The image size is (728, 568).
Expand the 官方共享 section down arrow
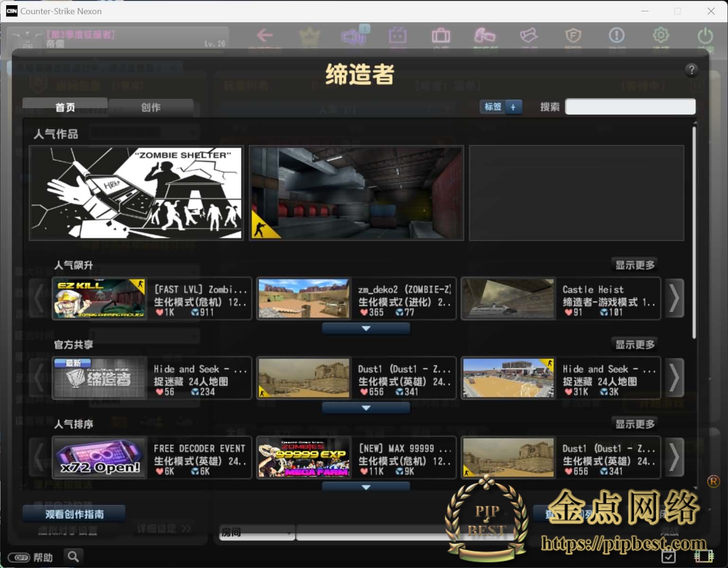(x=366, y=408)
